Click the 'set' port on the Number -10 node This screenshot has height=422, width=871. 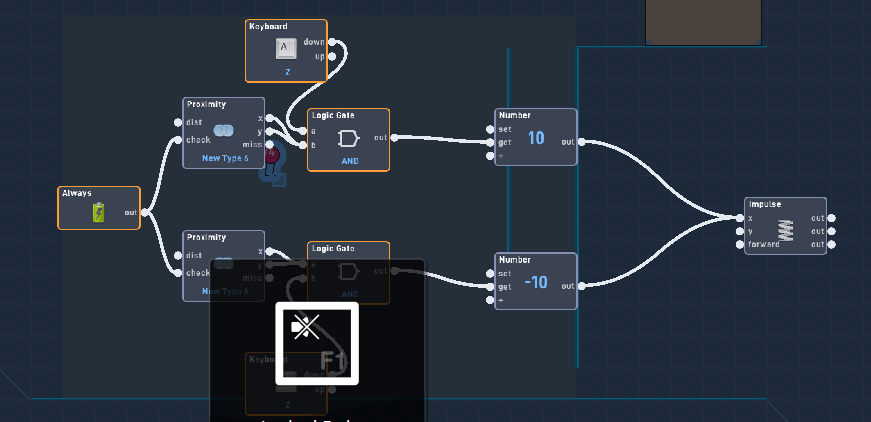[490, 273]
